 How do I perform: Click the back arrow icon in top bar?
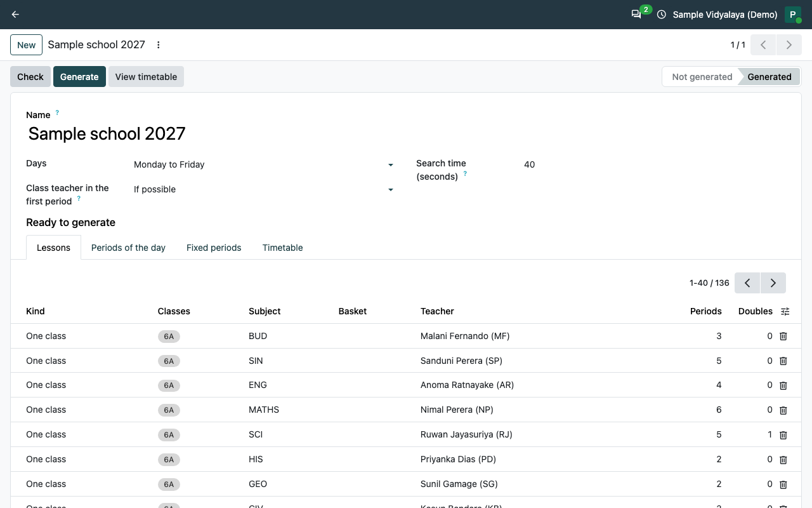click(15, 15)
